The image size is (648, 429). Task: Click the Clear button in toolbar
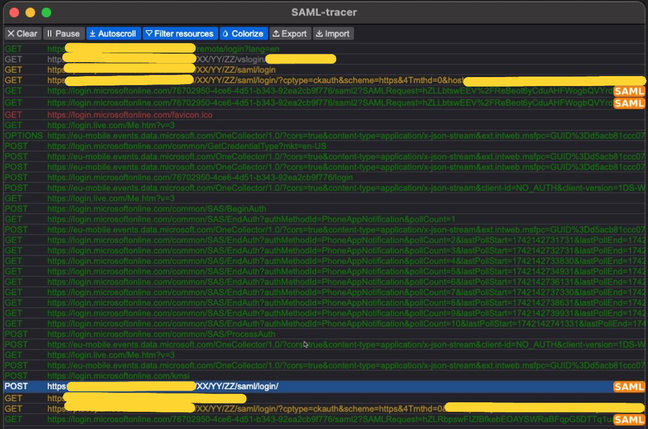point(22,33)
